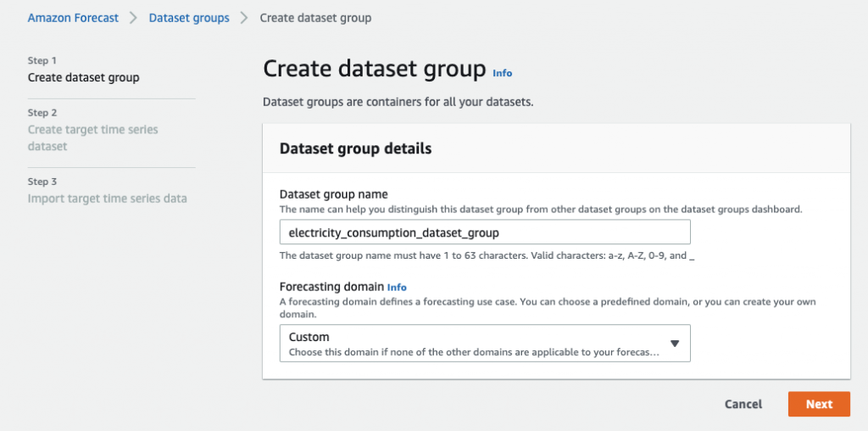The image size is (868, 431).
Task: Click the first breadcrumb chevron separator
Action: click(x=134, y=18)
